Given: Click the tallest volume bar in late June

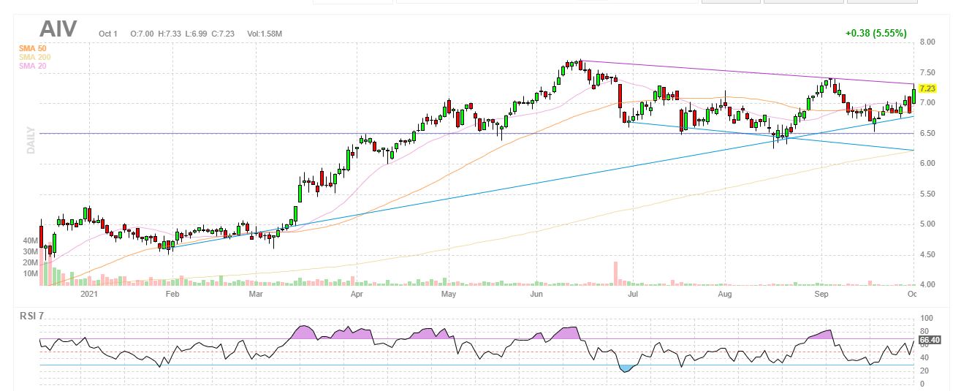Looking at the screenshot, I should [616, 273].
